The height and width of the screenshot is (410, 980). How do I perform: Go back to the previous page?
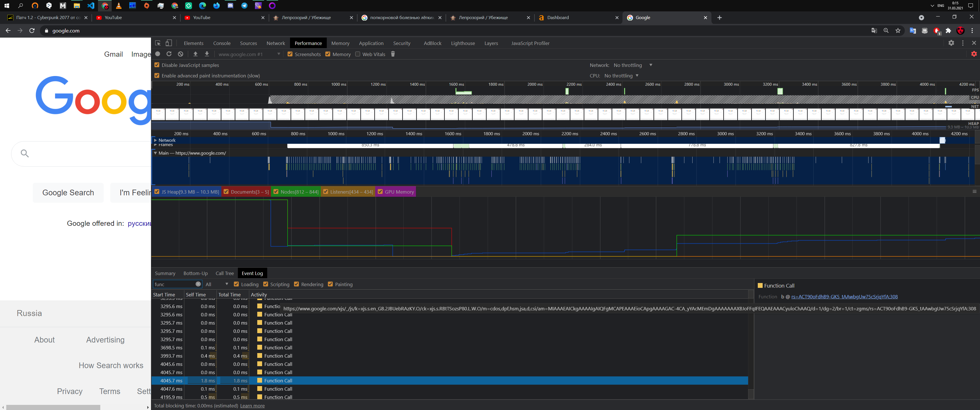point(8,30)
